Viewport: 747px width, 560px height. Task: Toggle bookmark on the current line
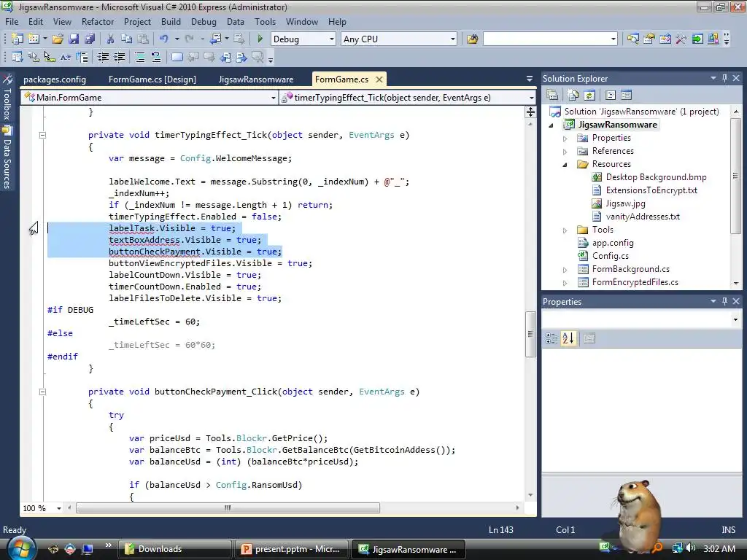(177, 57)
